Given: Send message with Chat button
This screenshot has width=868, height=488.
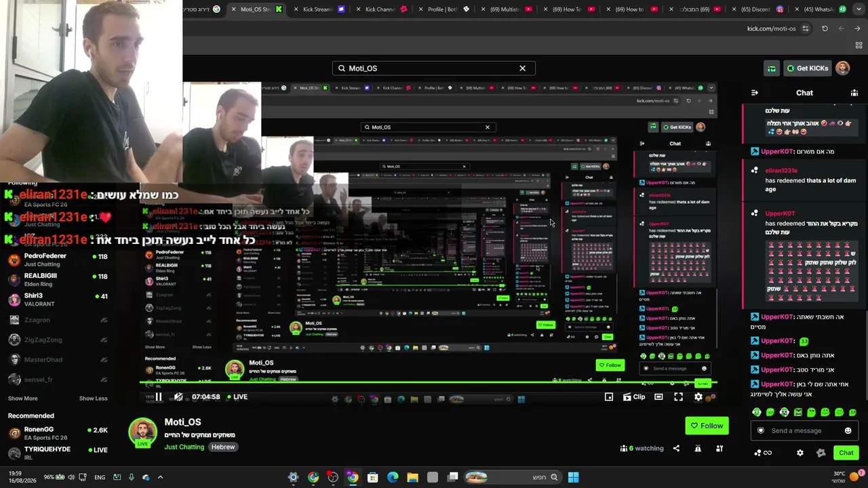Looking at the screenshot, I should [846, 453].
